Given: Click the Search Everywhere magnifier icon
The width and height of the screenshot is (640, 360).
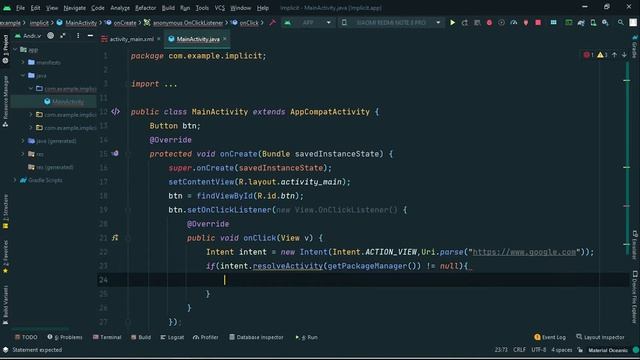Looking at the screenshot, I should (620, 22).
